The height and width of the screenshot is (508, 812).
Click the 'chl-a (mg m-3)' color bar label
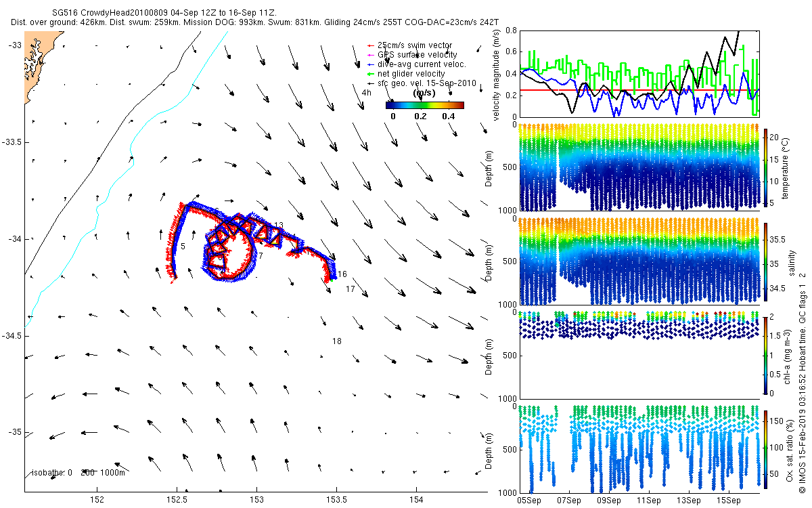click(787, 356)
